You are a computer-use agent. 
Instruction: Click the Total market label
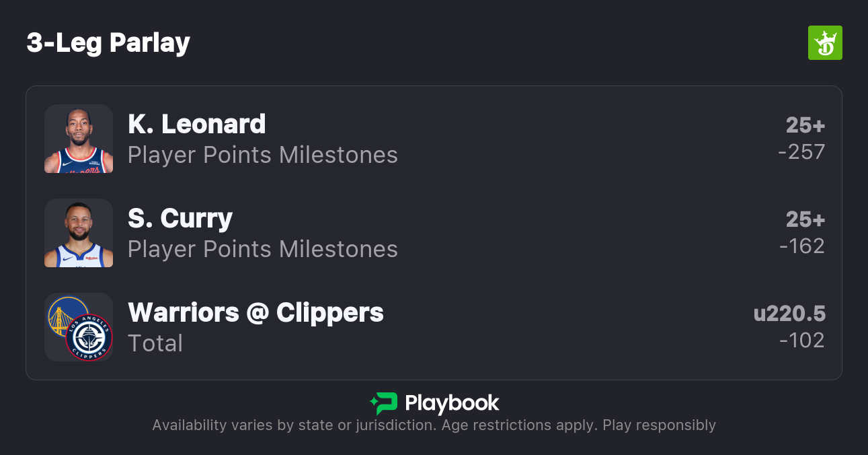point(155,343)
